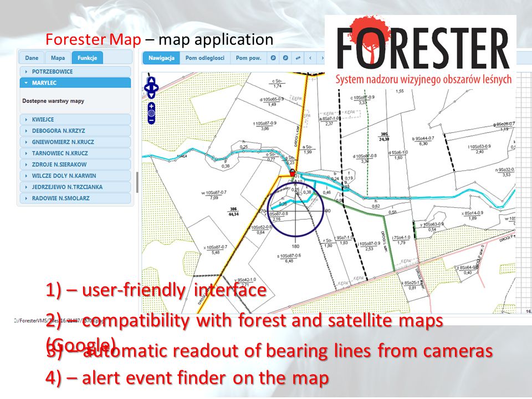
Task: Zoom out with the minus map button
Action: pyautogui.click(x=151, y=120)
